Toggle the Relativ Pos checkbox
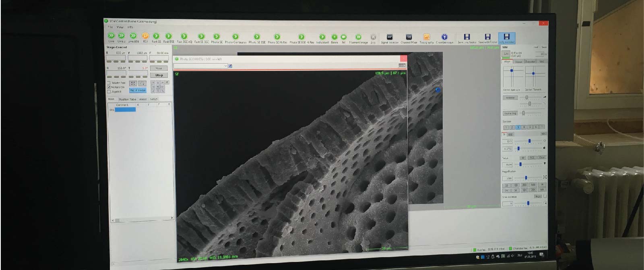The height and width of the screenshot is (270, 644). point(109,83)
